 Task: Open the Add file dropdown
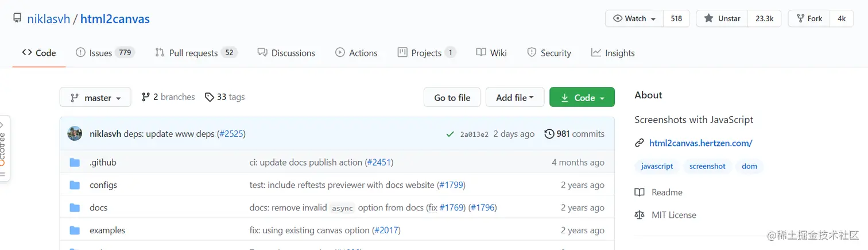click(515, 98)
